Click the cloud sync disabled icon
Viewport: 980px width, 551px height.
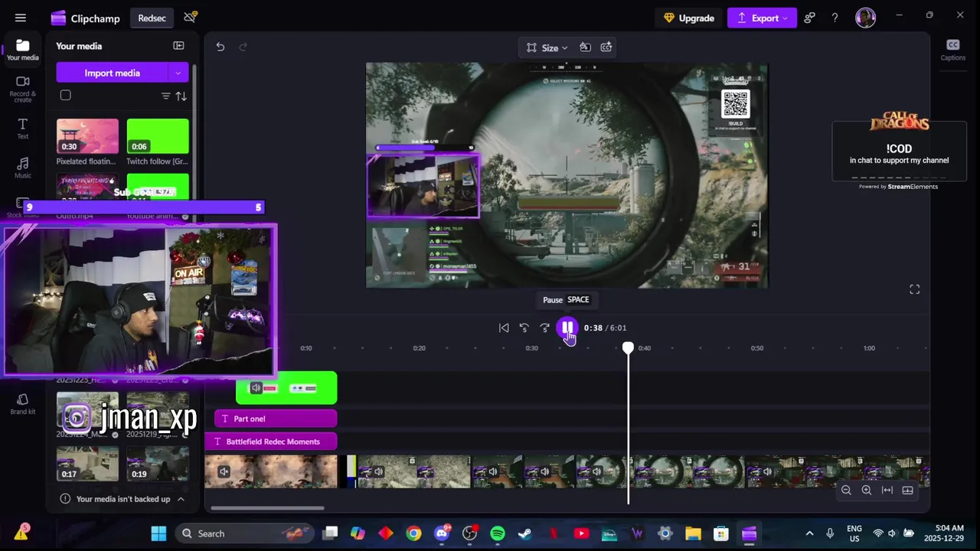(190, 17)
